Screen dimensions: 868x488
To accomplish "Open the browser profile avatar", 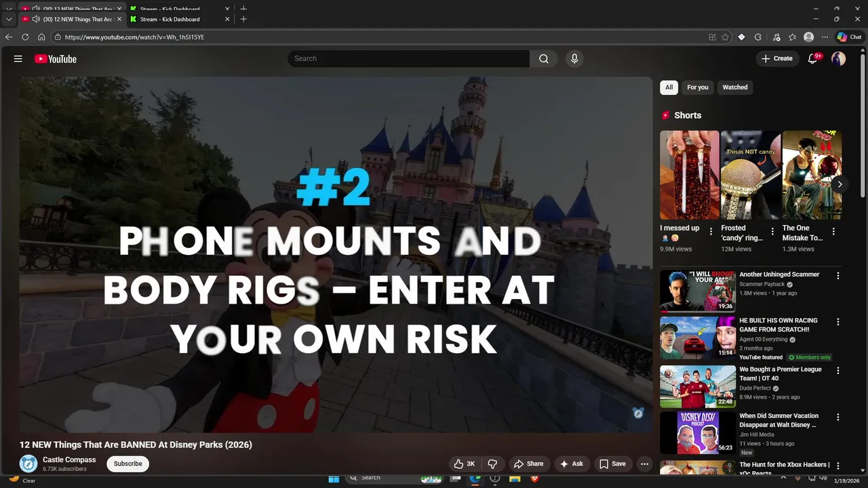I will (808, 37).
